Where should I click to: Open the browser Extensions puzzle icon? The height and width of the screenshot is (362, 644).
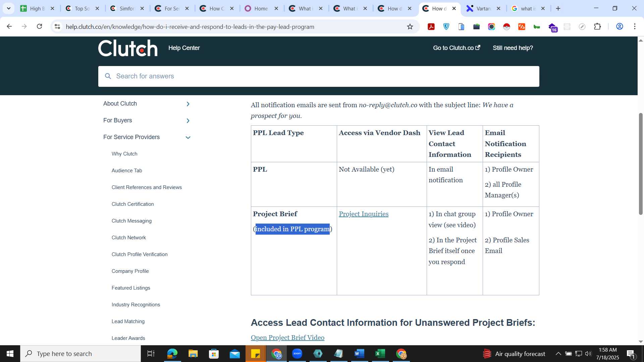597,26
